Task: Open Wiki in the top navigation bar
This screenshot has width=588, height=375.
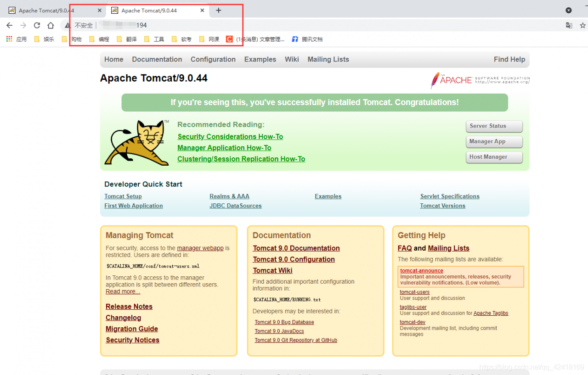Action: tap(292, 59)
